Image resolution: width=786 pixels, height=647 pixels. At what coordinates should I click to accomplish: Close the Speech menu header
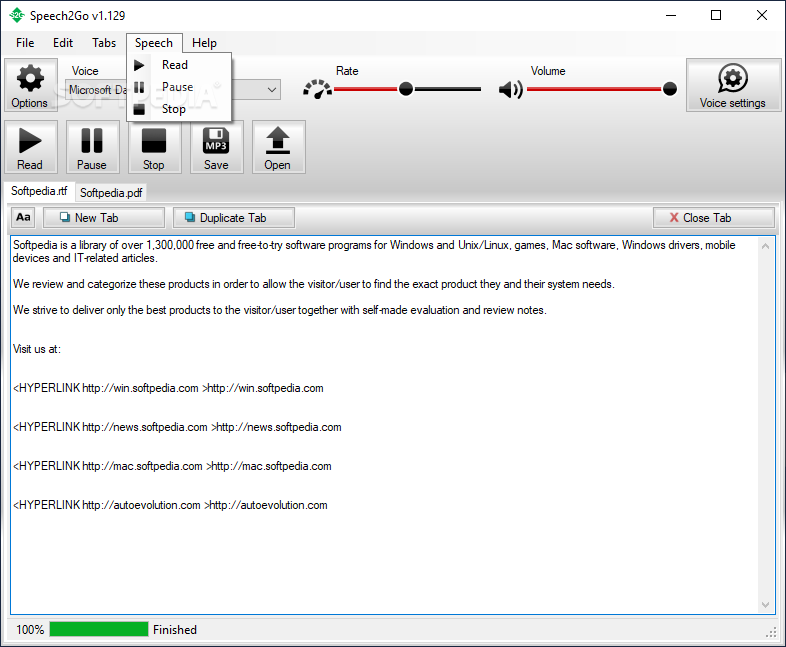(x=154, y=43)
